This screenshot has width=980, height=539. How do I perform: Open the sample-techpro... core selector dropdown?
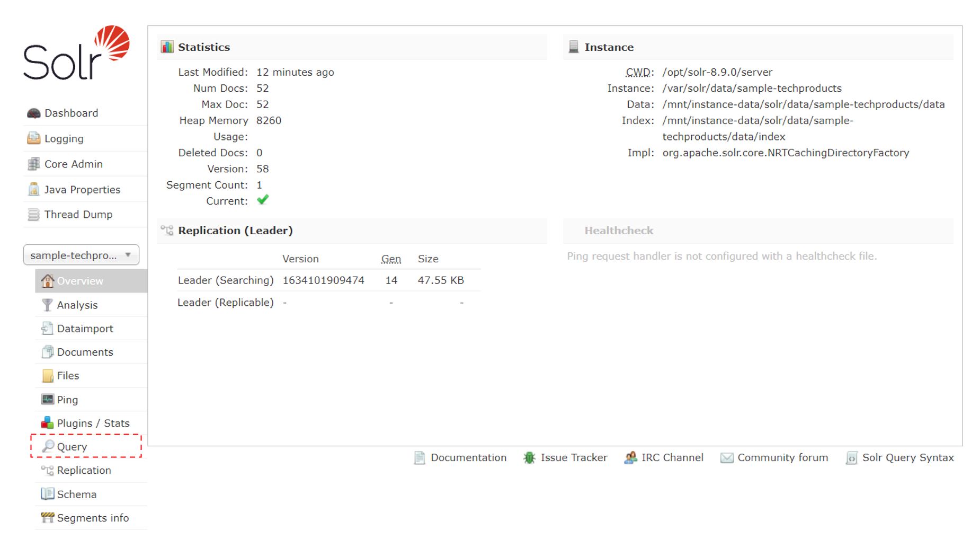click(81, 255)
